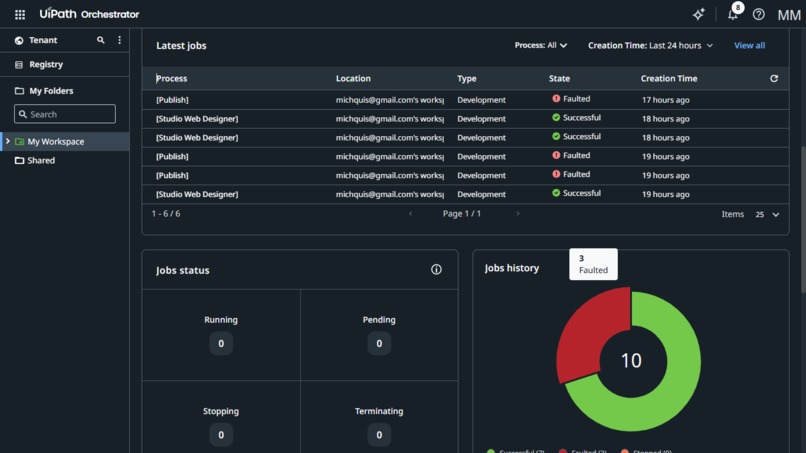Open notifications bell with 8 badge

click(734, 14)
